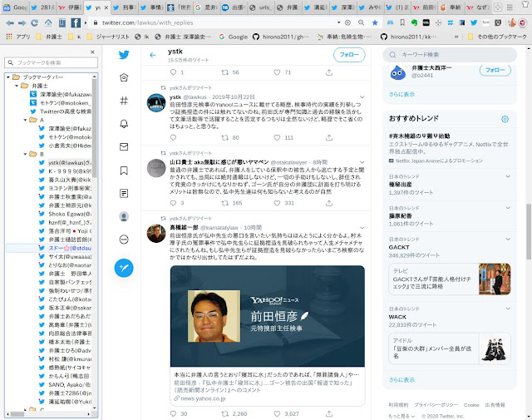Follow the ystk account

point(349,55)
